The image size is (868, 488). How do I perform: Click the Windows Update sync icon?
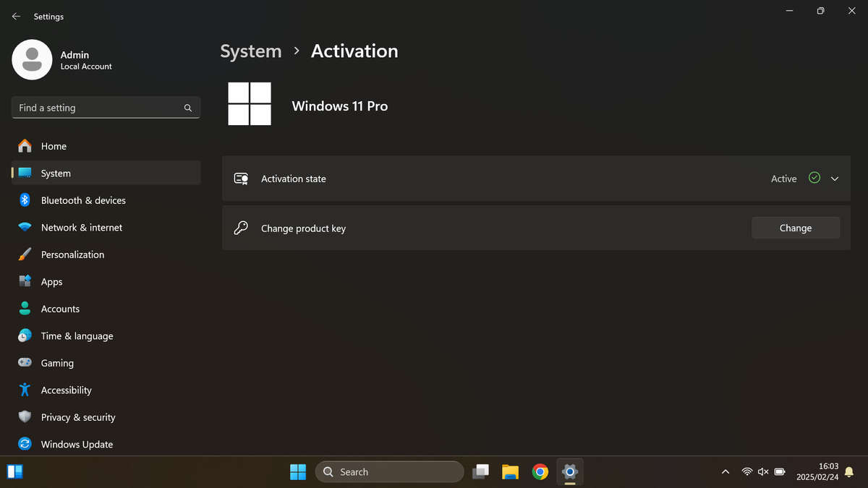[x=25, y=445]
